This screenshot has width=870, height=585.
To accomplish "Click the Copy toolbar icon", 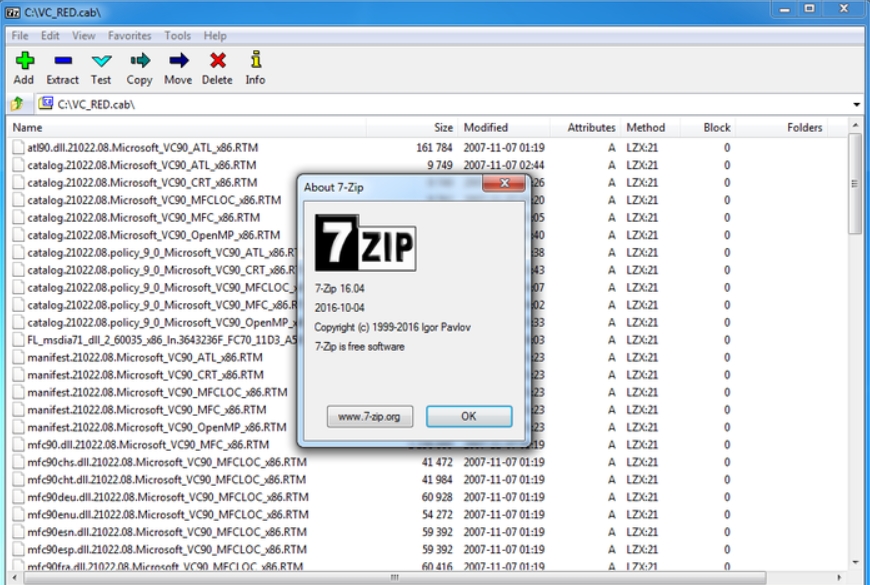I will click(x=140, y=60).
